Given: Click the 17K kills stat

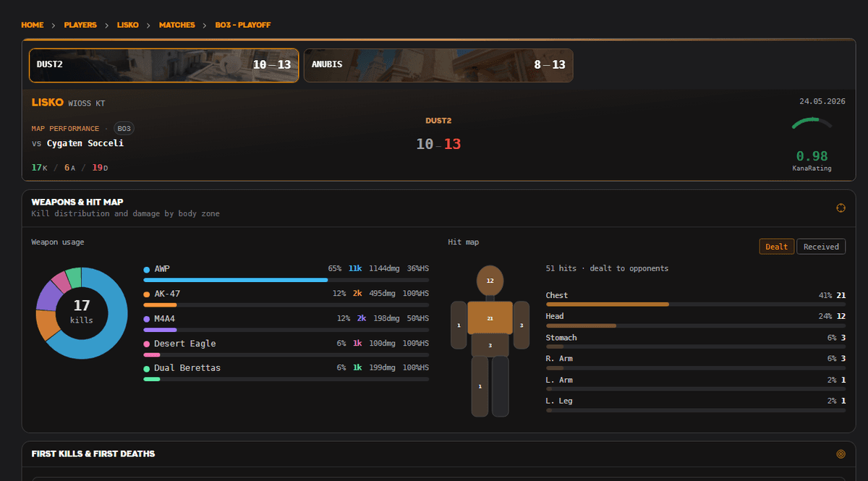Looking at the screenshot, I should tap(39, 167).
